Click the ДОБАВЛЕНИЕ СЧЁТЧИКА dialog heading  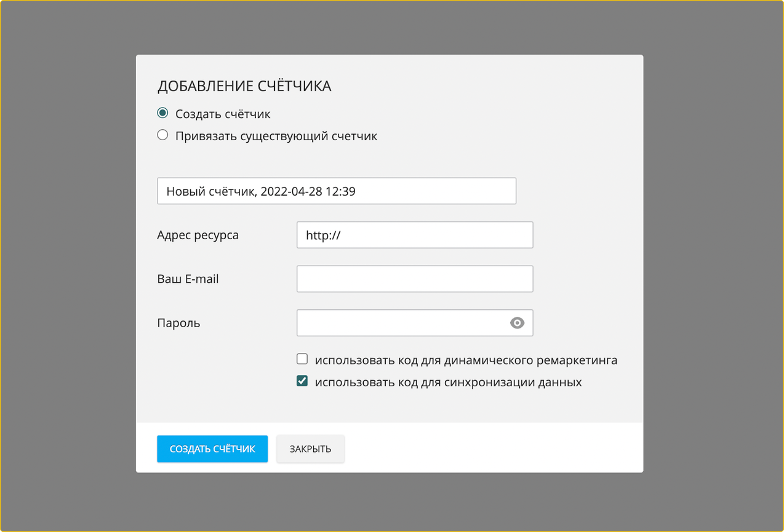click(244, 85)
